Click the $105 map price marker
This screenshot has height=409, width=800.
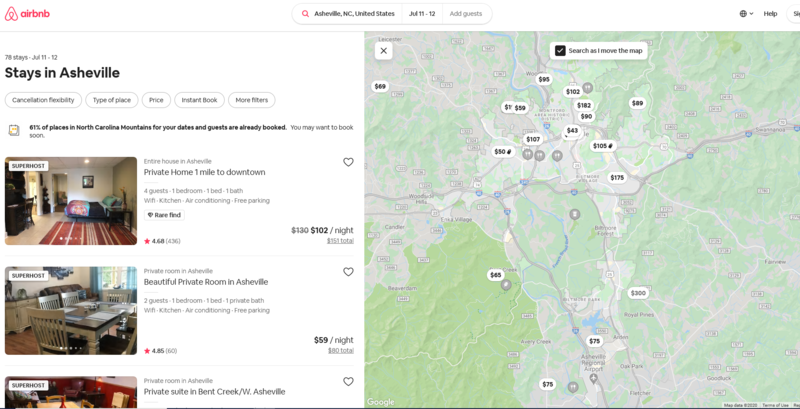tap(603, 146)
